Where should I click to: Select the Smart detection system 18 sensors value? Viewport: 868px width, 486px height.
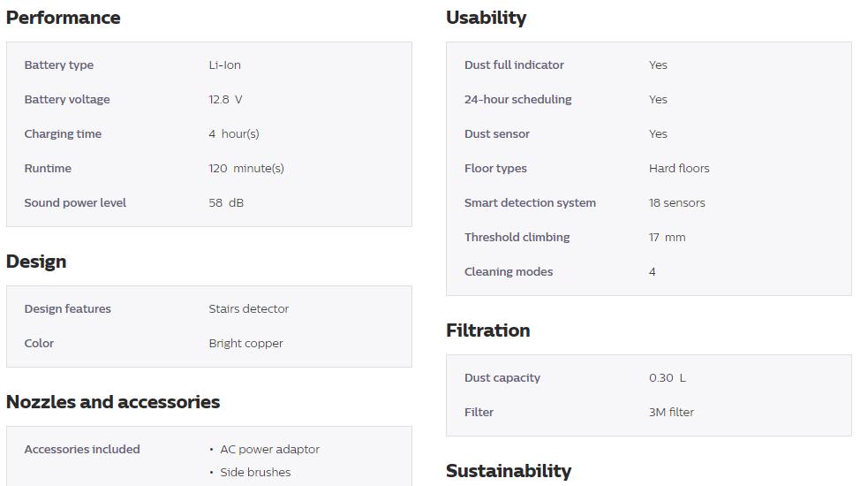pyautogui.click(x=677, y=203)
